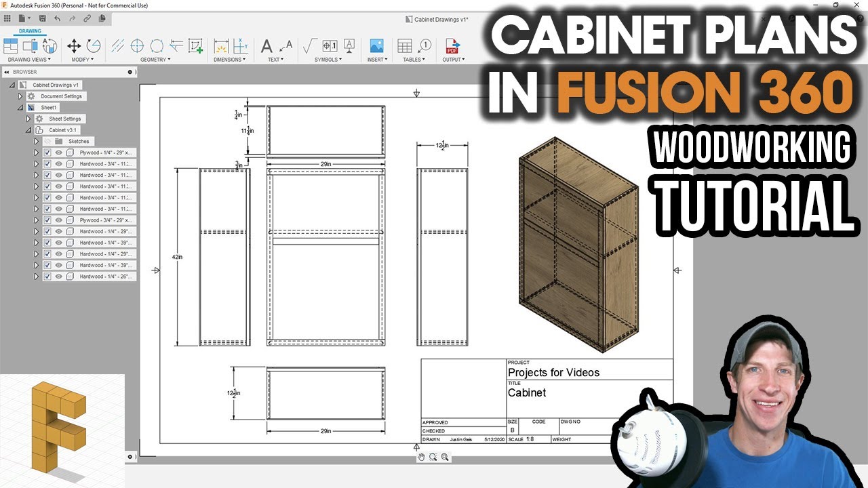The image size is (868, 488).
Task: Select the Datum Identifier symbol
Action: click(x=349, y=46)
